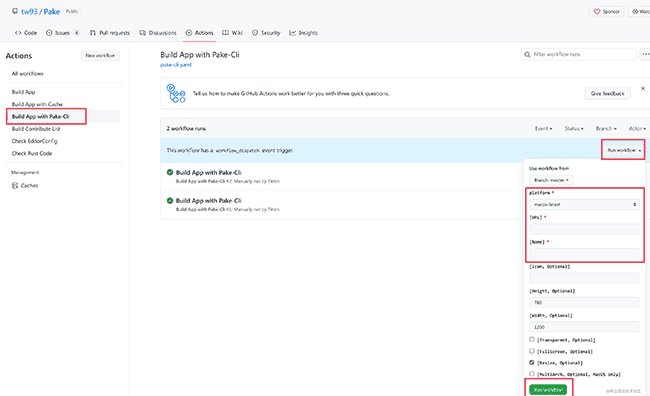The image size is (650, 396).
Task: Click the Filter workflow runs search box
Action: click(579, 54)
